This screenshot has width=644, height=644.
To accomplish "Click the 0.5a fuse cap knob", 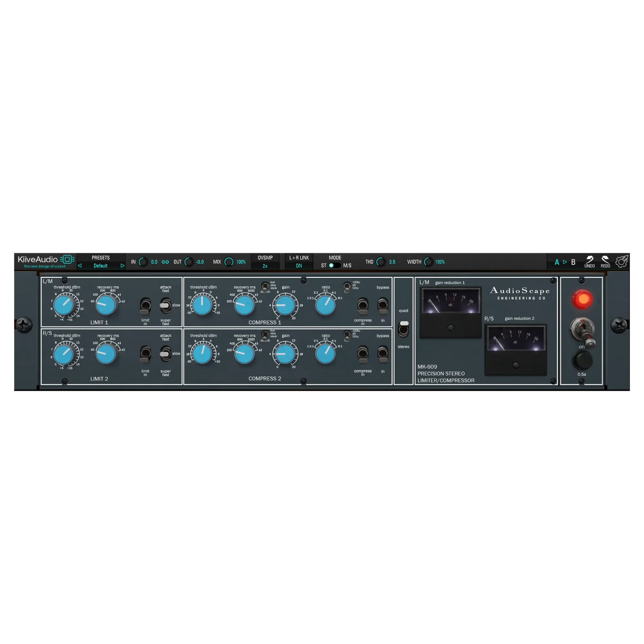I will [x=582, y=360].
